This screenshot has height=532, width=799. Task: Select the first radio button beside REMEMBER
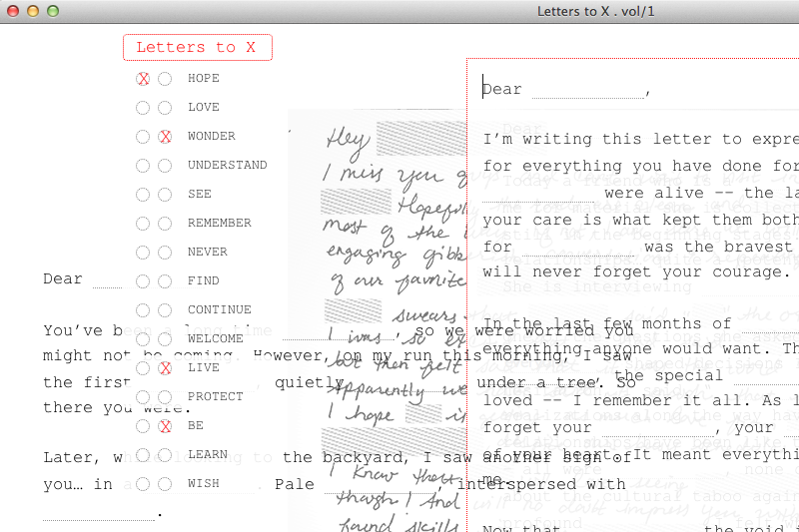(x=144, y=224)
